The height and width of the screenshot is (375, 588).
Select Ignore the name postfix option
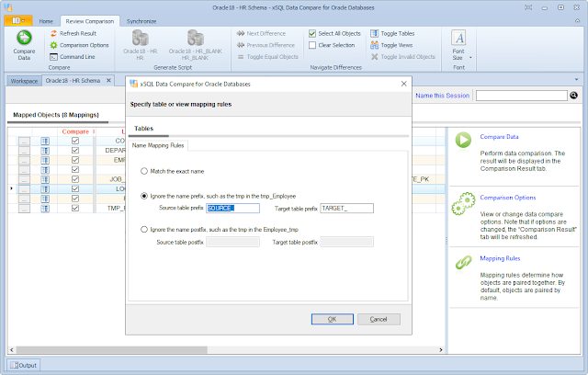click(x=144, y=229)
